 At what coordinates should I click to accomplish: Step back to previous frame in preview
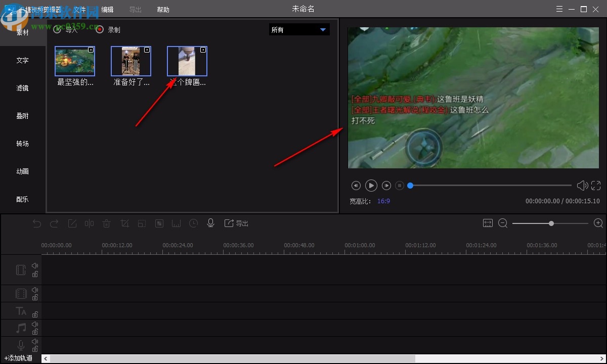pos(356,186)
